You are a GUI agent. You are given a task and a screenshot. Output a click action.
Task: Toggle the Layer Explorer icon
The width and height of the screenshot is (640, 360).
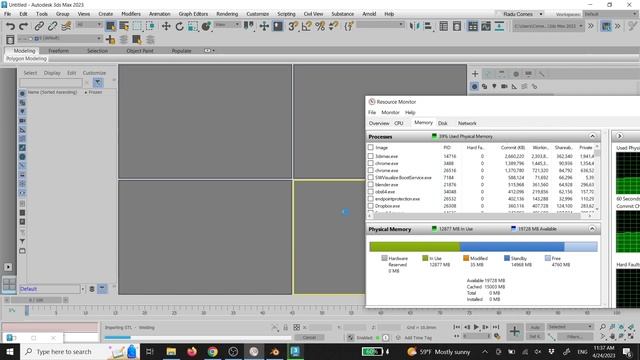[x=457, y=27]
